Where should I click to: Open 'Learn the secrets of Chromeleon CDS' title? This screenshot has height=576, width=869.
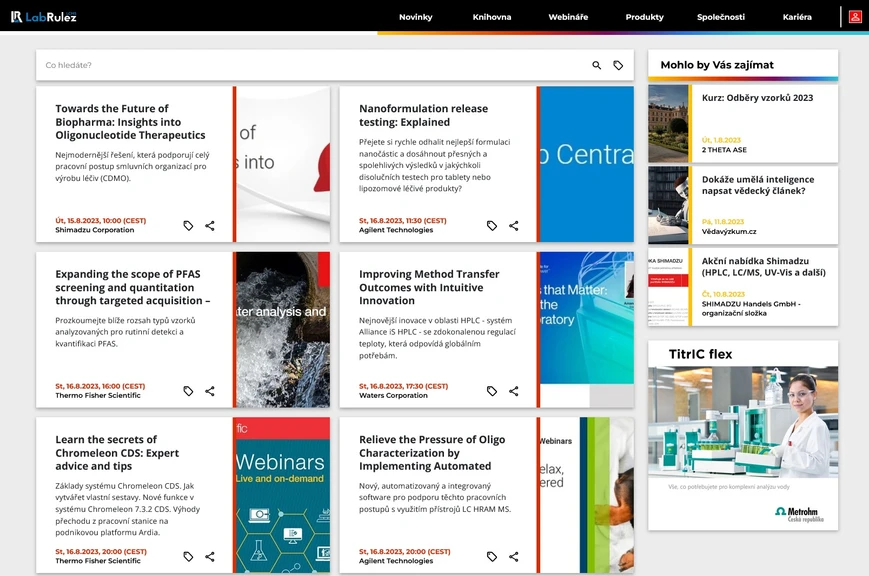[117, 452]
